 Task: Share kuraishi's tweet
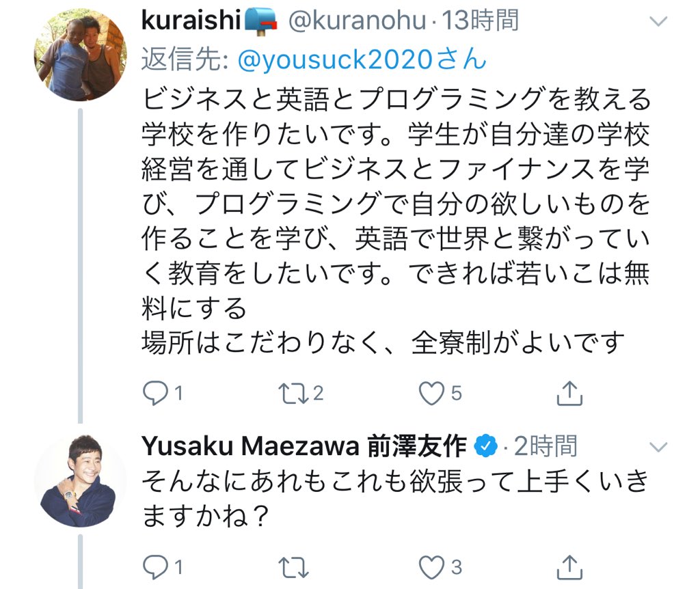569,393
